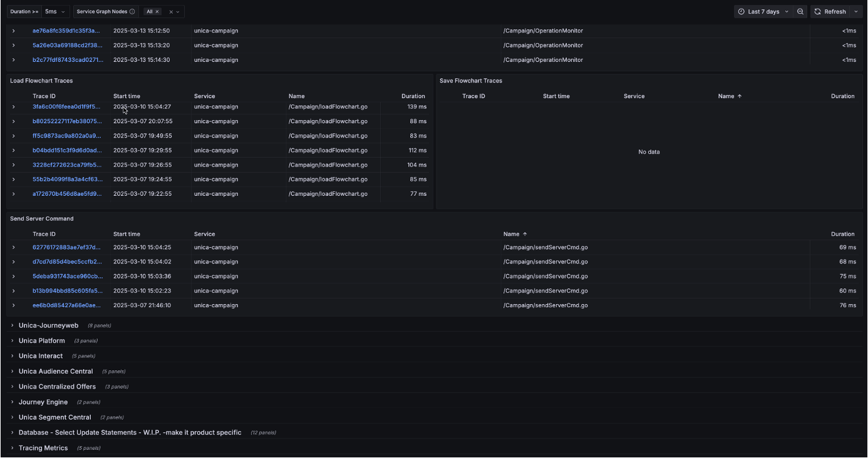Expand the Unica Interact row
This screenshot has width=868, height=458.
point(41,356)
